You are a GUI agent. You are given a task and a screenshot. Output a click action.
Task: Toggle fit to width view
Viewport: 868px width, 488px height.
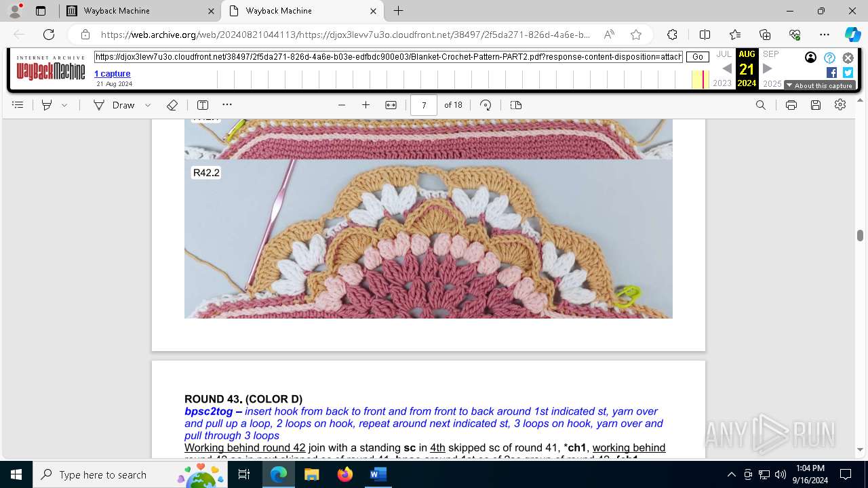point(391,105)
